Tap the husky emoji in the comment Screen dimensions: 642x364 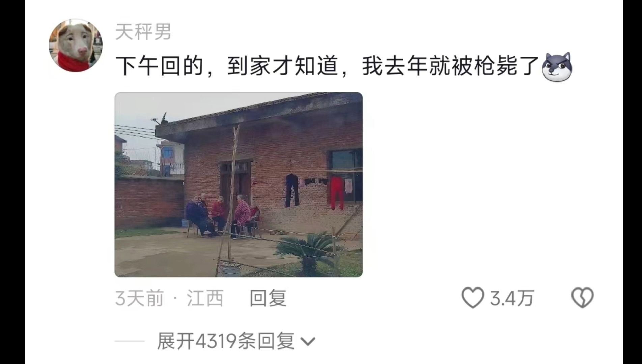click(557, 67)
